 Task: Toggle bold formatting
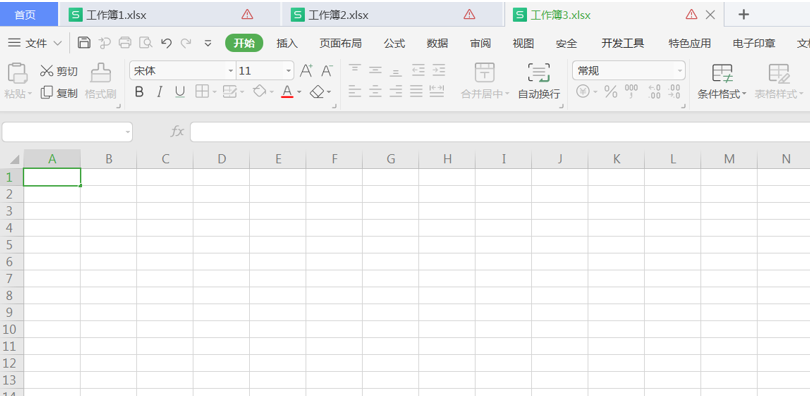138,92
